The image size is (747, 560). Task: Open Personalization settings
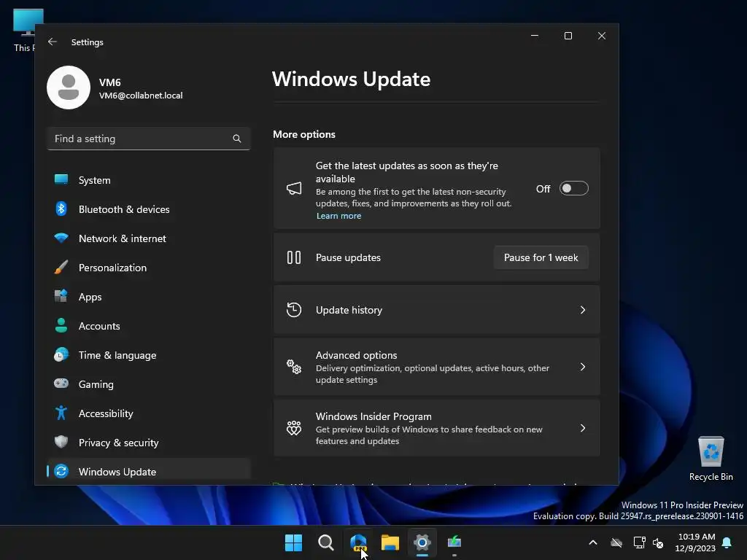(149, 267)
